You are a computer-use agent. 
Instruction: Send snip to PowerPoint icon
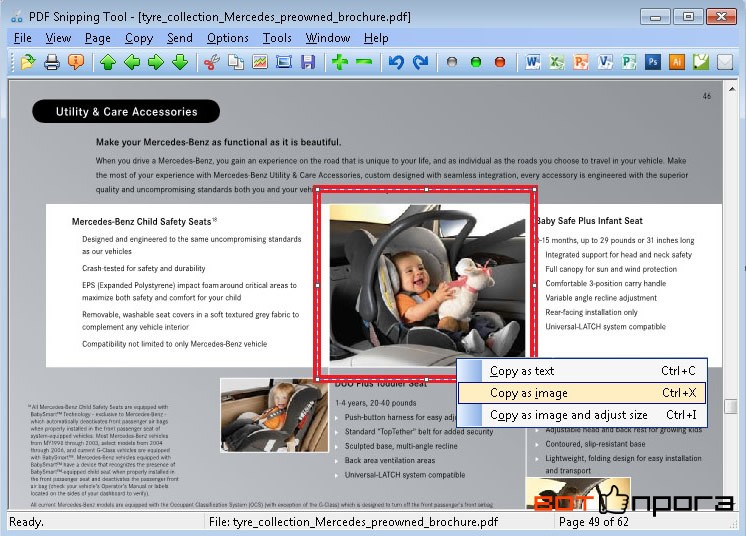pyautogui.click(x=581, y=62)
